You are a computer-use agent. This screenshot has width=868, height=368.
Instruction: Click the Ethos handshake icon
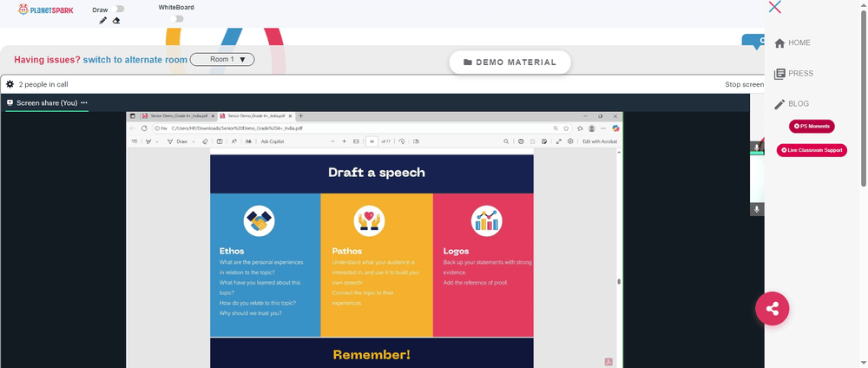(259, 220)
